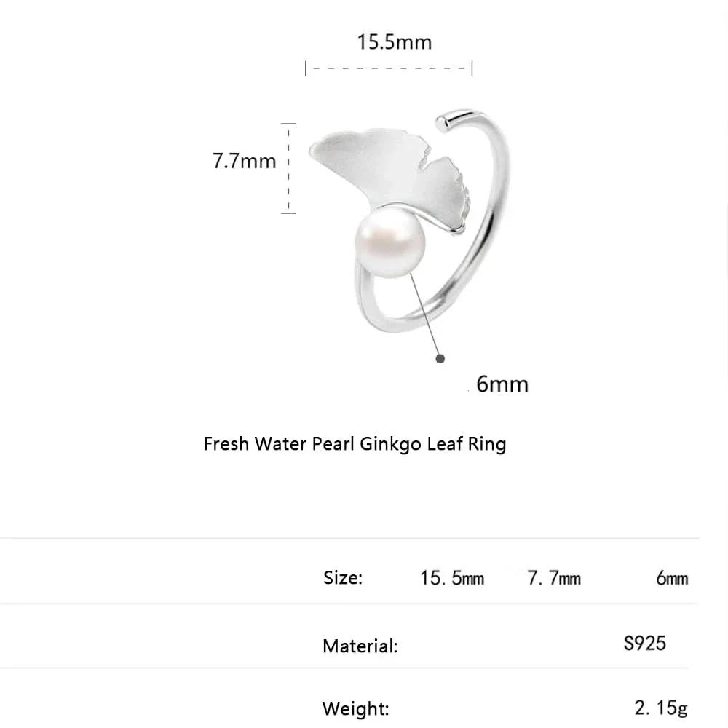Click the 6mm pearl callout label
728x728 pixels.
pos(502,384)
